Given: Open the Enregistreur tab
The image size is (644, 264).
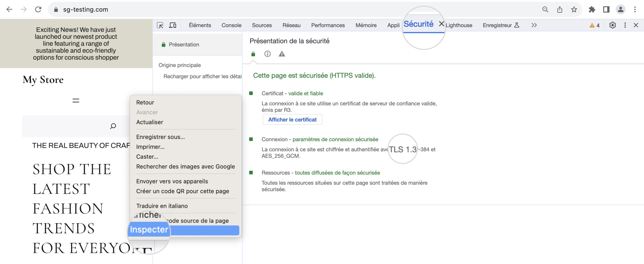Looking at the screenshot, I should pyautogui.click(x=501, y=25).
